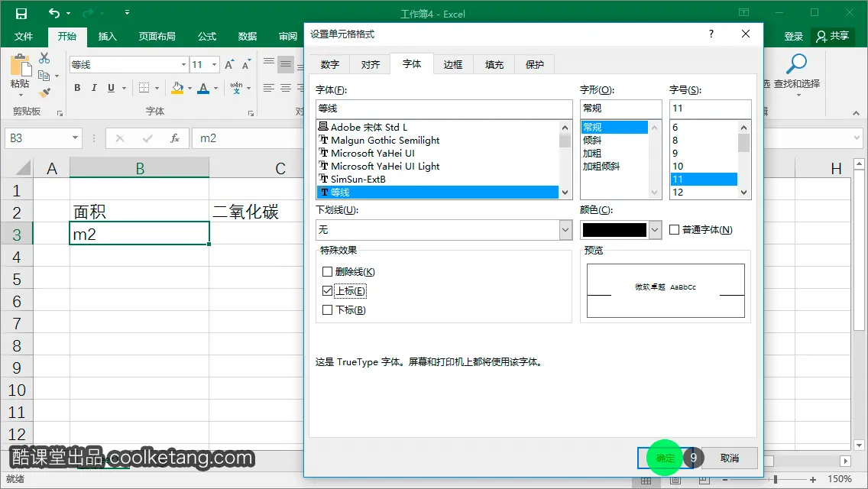Open the Paste options dropdown arrow
The width and height of the screenshot is (868, 489).
(21, 96)
